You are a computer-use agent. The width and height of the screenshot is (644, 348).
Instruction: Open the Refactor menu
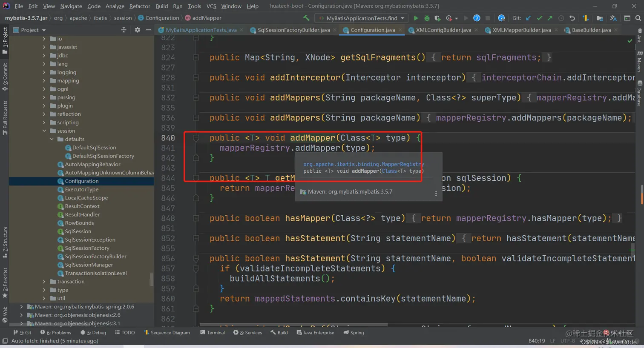point(140,6)
